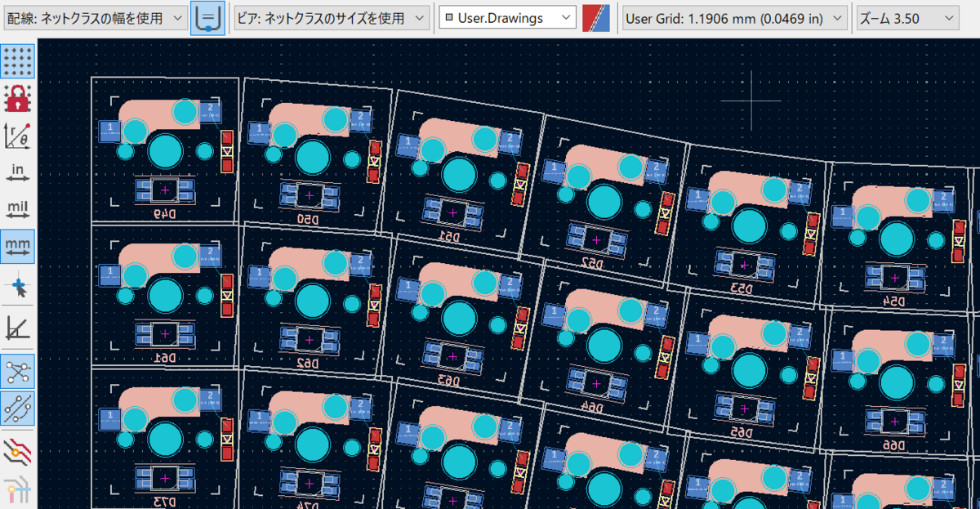Viewport: 980px width, 509px height.
Task: Click blue pad 1 in the D49 cell
Action: [x=109, y=130]
